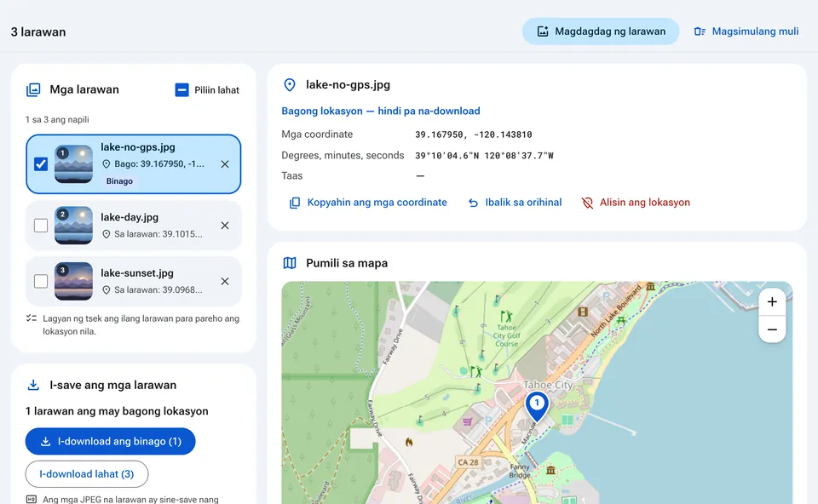This screenshot has height=504, width=818.
Task: Open the lake-no-gps.jpg thumbnail
Action: click(x=73, y=164)
